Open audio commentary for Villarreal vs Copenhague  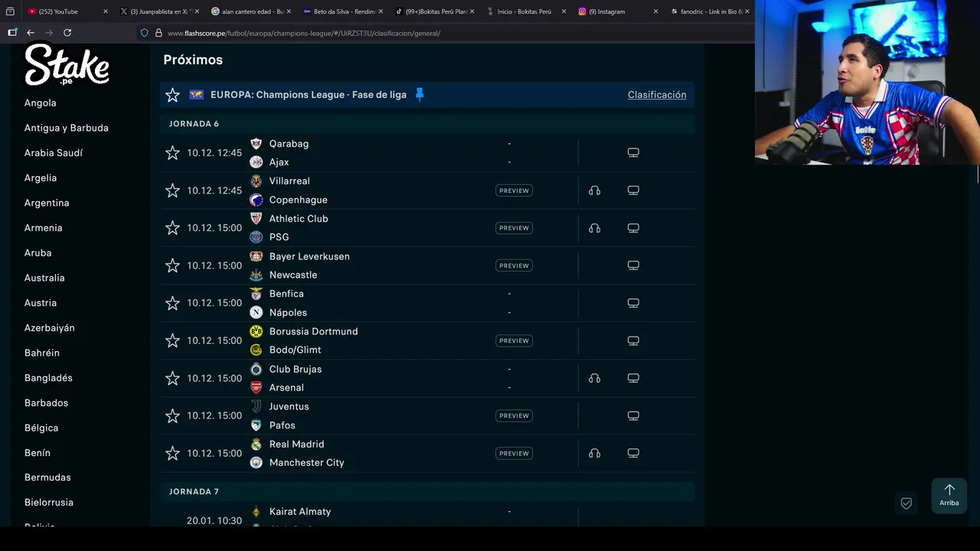click(594, 191)
